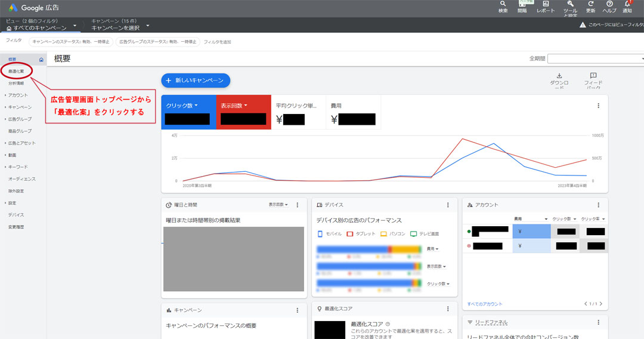Go to previous page in アカウント card pagination
The height and width of the screenshot is (339, 644).
[586, 304]
